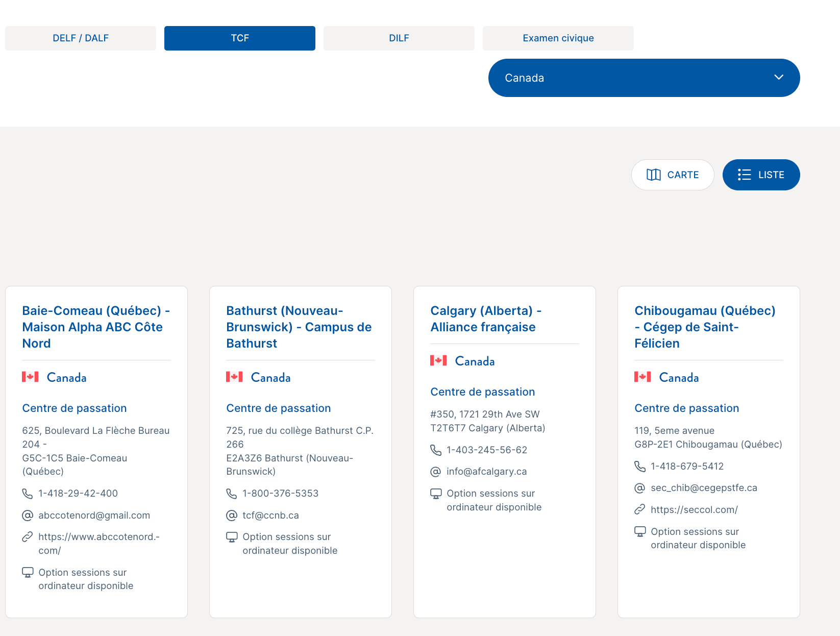
Task: Call 1-418-29-42-400 phone number
Action: click(78, 494)
